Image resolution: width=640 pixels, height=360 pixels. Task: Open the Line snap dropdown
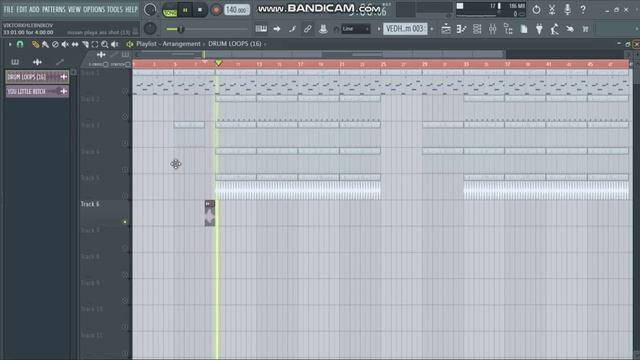point(356,29)
